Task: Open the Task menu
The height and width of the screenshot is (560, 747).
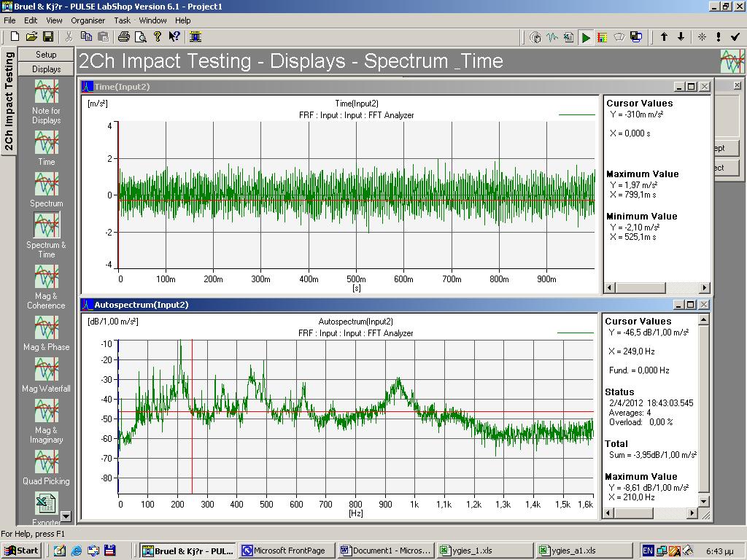Action: click(x=122, y=20)
